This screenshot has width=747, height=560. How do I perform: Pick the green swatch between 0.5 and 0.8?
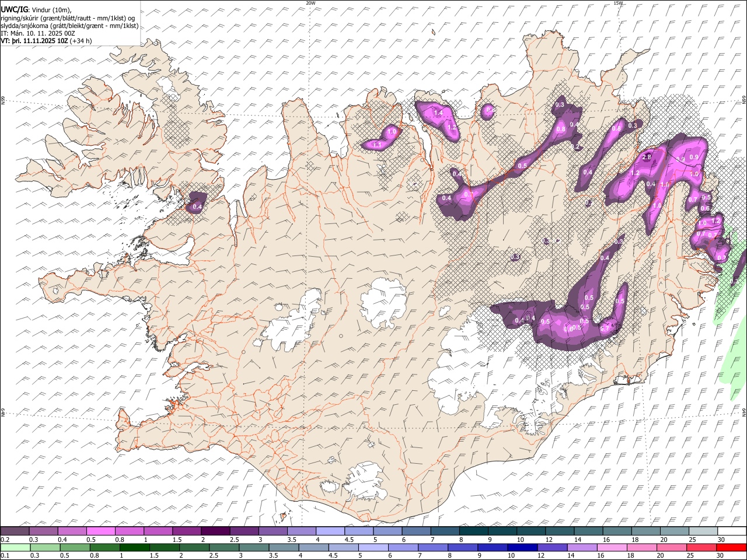click(x=75, y=547)
